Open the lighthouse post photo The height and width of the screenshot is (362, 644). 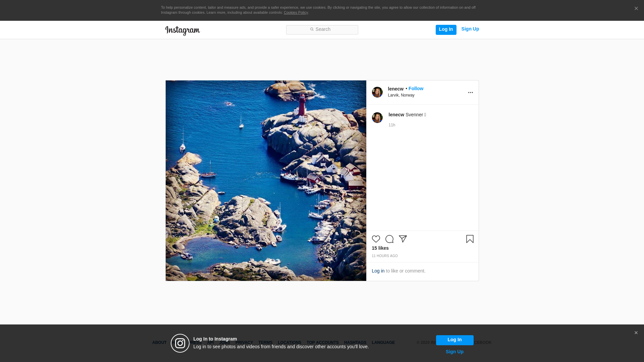266,181
